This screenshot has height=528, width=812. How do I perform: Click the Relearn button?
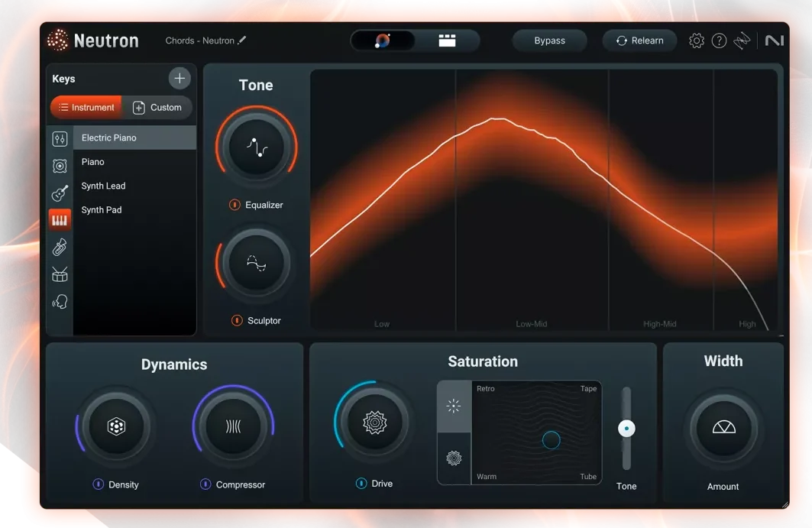coord(639,40)
